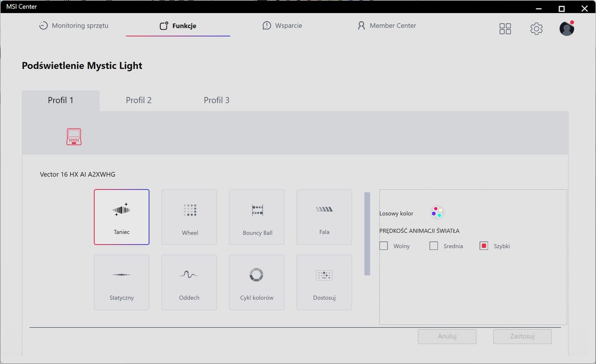Uncheck the Szybki speed option
This screenshot has height=364, width=596.
483,246
